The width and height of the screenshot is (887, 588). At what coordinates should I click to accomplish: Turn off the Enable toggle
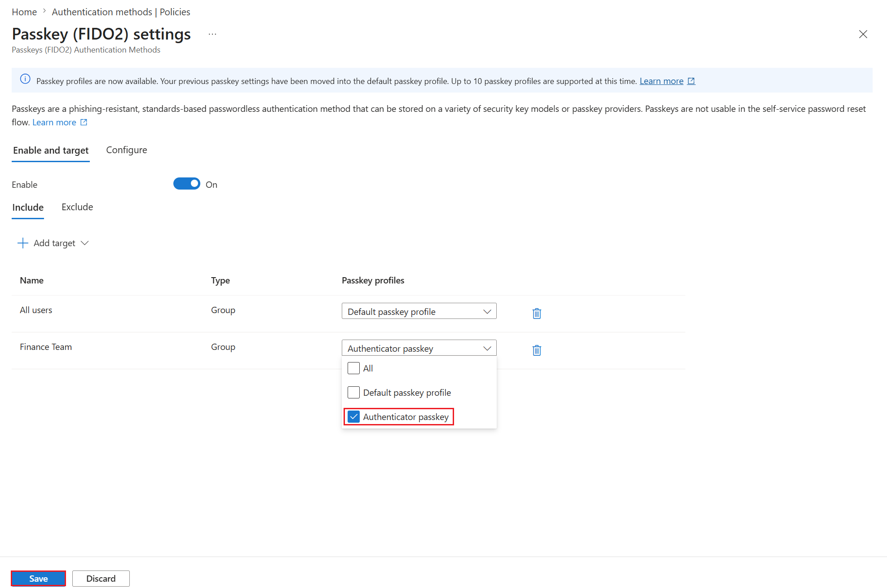pos(187,184)
